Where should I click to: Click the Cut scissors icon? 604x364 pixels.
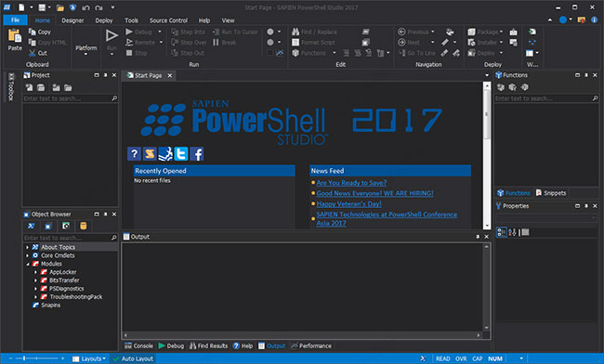pyautogui.click(x=33, y=53)
